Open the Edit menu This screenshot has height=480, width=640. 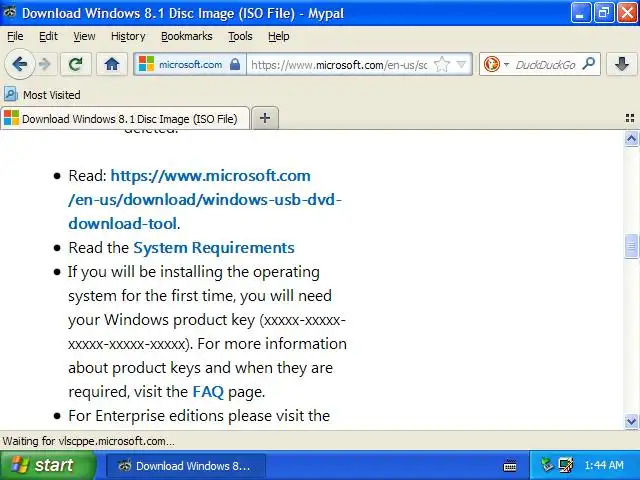coord(48,36)
